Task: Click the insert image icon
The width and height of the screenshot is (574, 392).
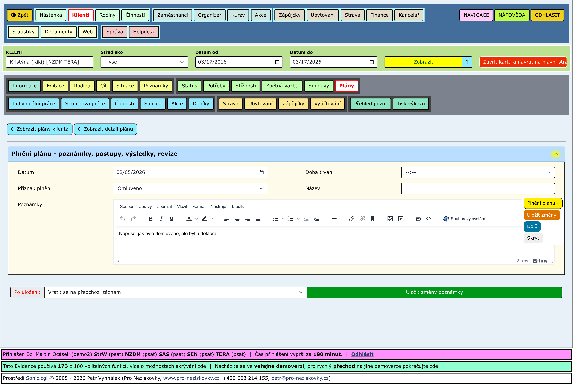Action: click(390, 219)
